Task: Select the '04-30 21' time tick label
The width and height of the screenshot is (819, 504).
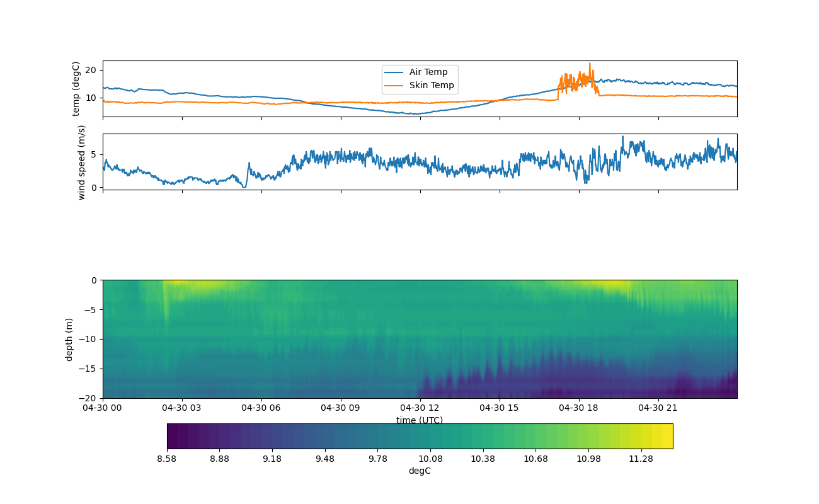Action: pyautogui.click(x=658, y=408)
